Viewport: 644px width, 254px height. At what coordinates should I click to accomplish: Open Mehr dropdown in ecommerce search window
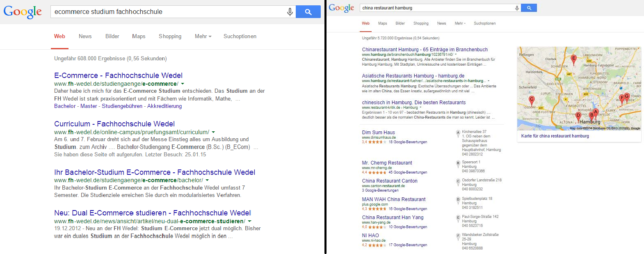[x=203, y=37]
